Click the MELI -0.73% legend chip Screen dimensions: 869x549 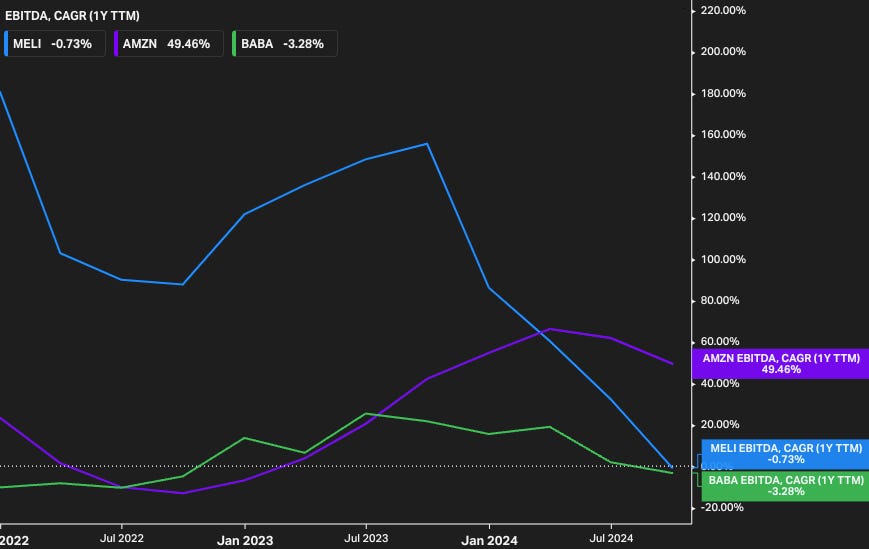click(x=54, y=44)
